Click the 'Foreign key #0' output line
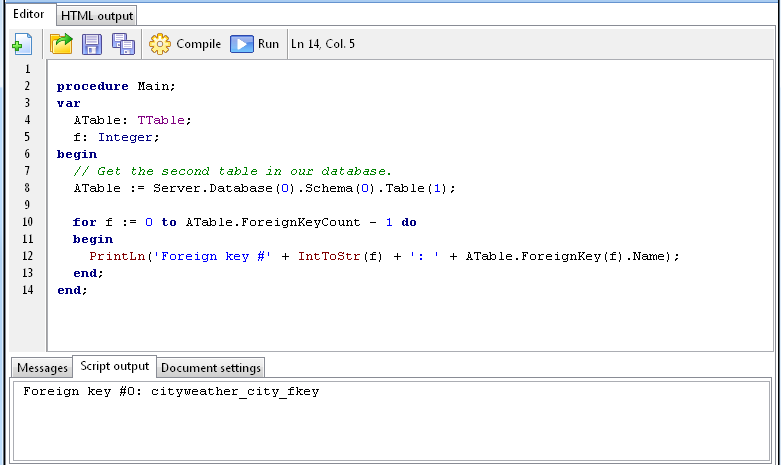Viewport: 781px width, 465px height. pyautogui.click(x=171, y=391)
